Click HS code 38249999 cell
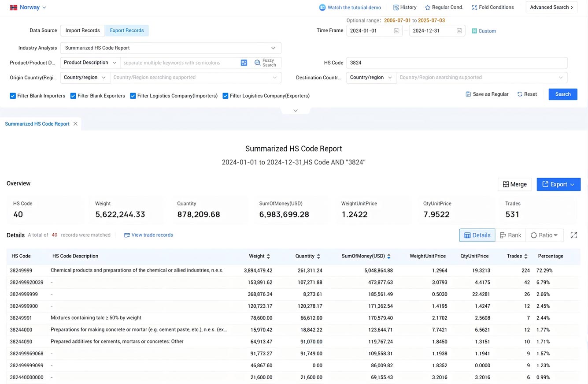The width and height of the screenshot is (588, 384). [21, 270]
